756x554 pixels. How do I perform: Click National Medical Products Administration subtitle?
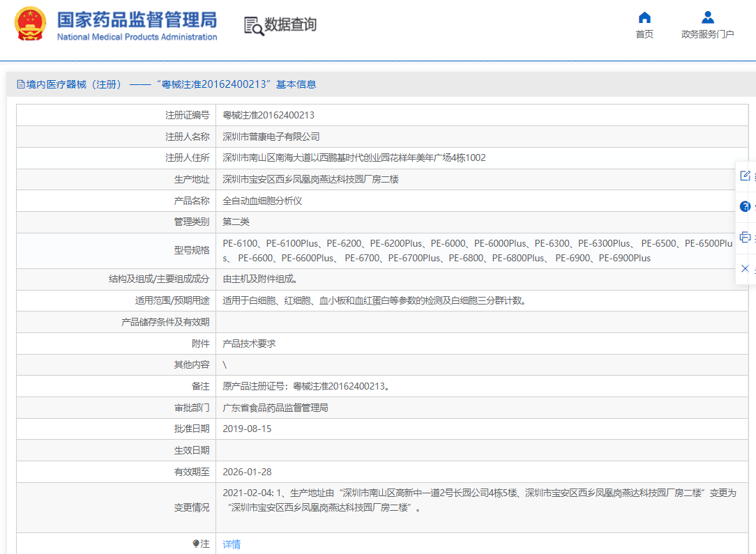point(137,37)
